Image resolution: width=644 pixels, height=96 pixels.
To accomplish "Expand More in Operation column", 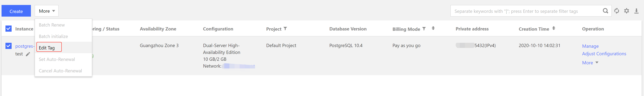I will point(590,63).
